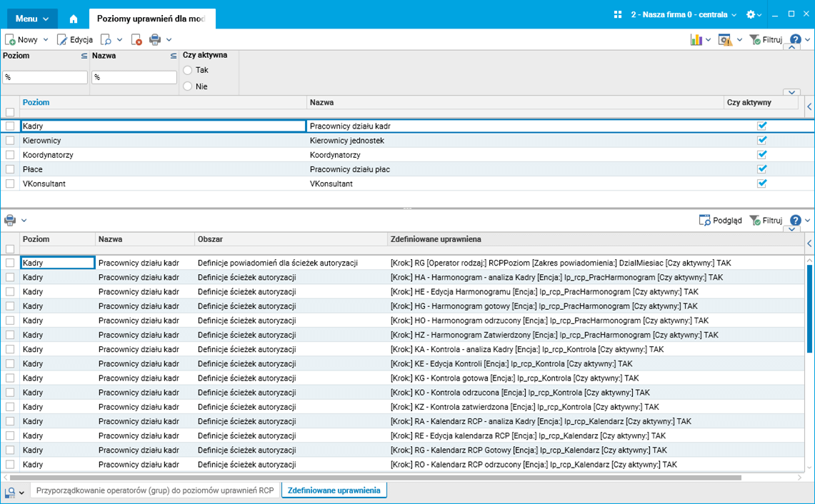
Task: Tick the checkbox for the Kierownicy row
Action: pos(10,141)
